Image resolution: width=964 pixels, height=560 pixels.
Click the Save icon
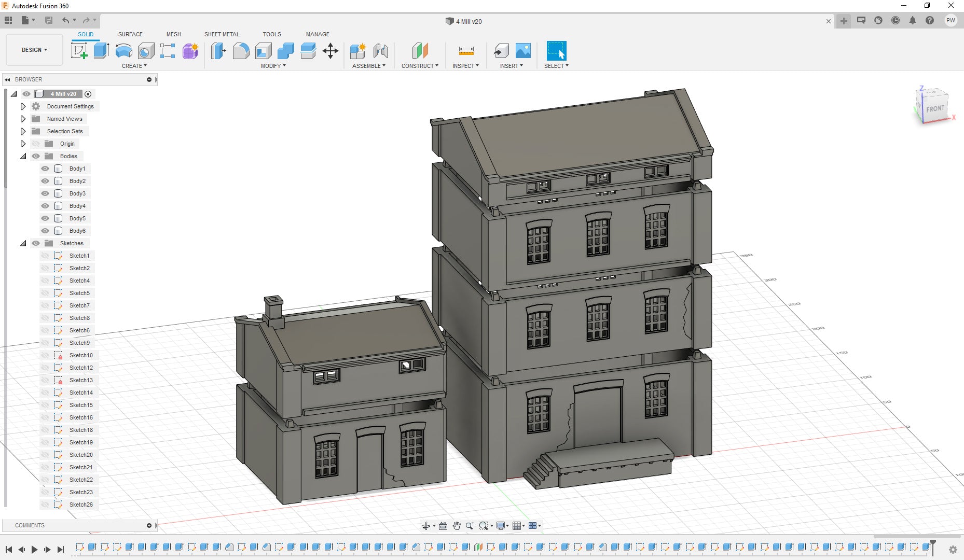[49, 20]
